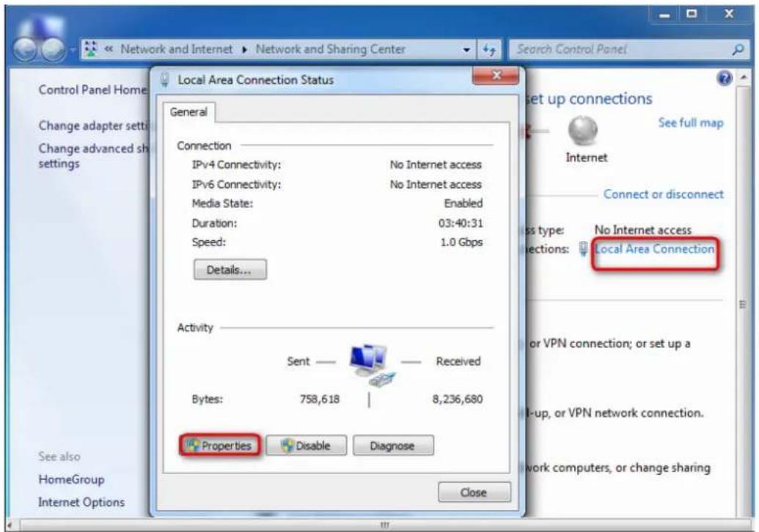Viewport: 759px width, 532px height.
Task: Open the address bar history dropdown arrow
Action: coord(466,49)
